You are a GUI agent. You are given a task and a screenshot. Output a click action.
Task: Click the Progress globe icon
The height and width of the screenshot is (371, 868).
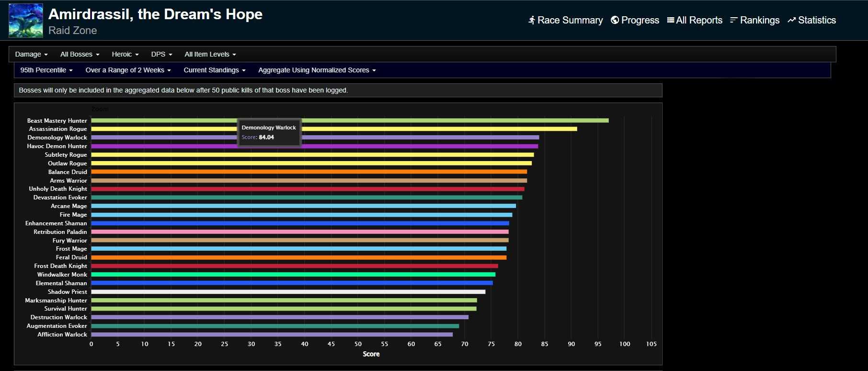pyautogui.click(x=615, y=20)
